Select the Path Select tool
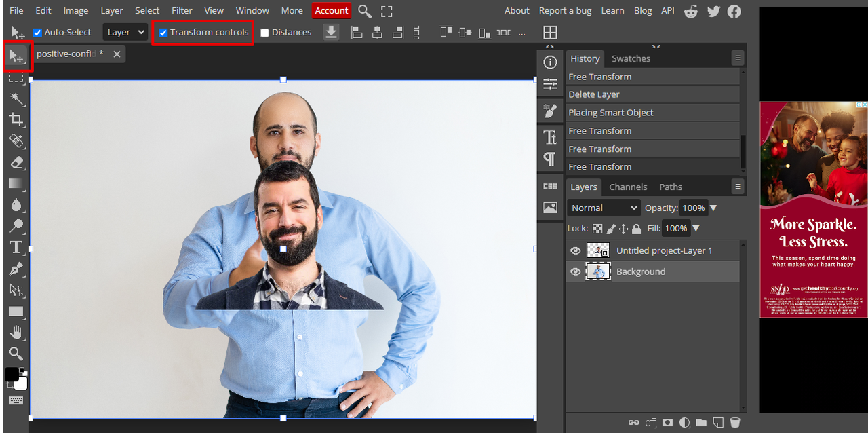Image resolution: width=868 pixels, height=433 pixels. coord(17,290)
